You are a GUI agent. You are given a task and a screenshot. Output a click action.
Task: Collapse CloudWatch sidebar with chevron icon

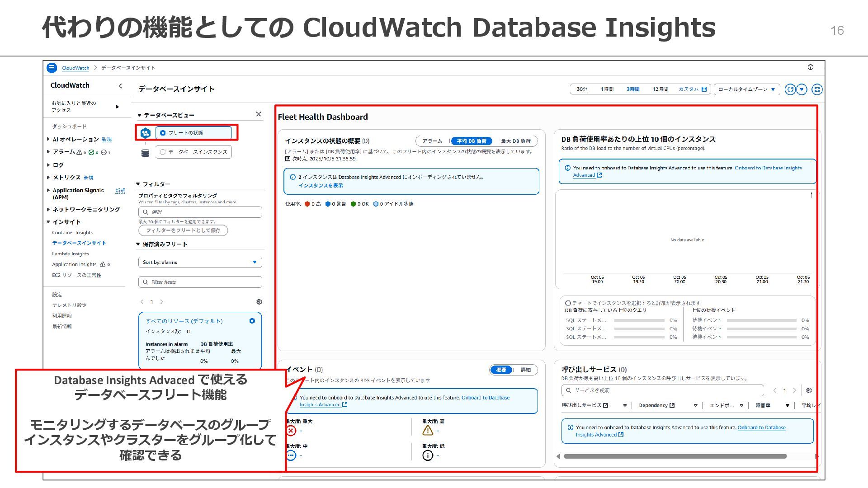click(x=120, y=86)
